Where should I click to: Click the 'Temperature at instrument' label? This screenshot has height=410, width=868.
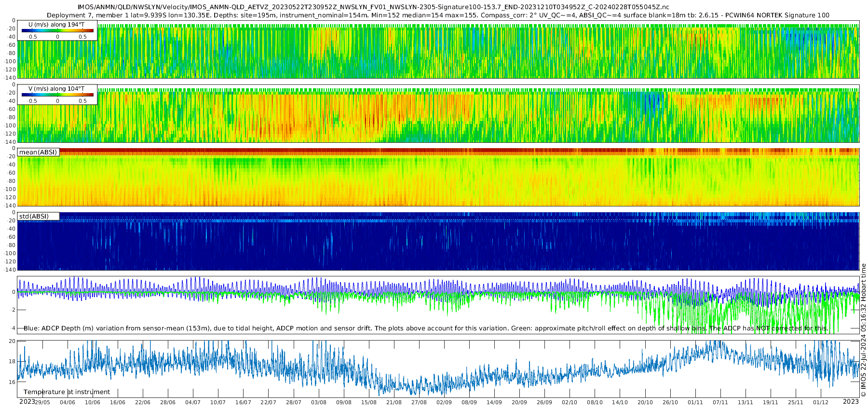click(x=67, y=392)
